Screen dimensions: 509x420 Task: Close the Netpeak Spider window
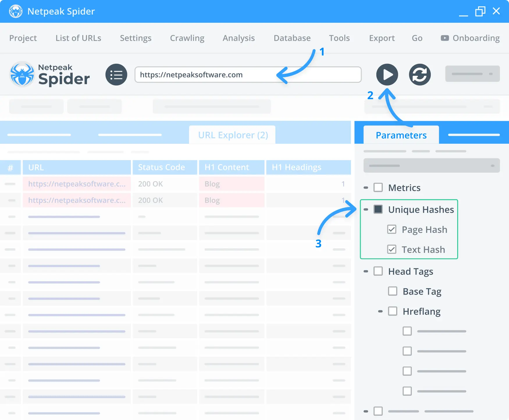496,11
